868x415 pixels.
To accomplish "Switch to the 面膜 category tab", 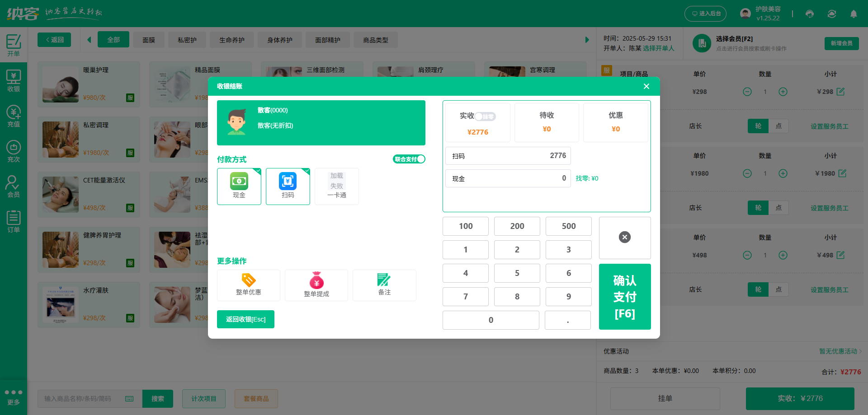I will tap(149, 40).
